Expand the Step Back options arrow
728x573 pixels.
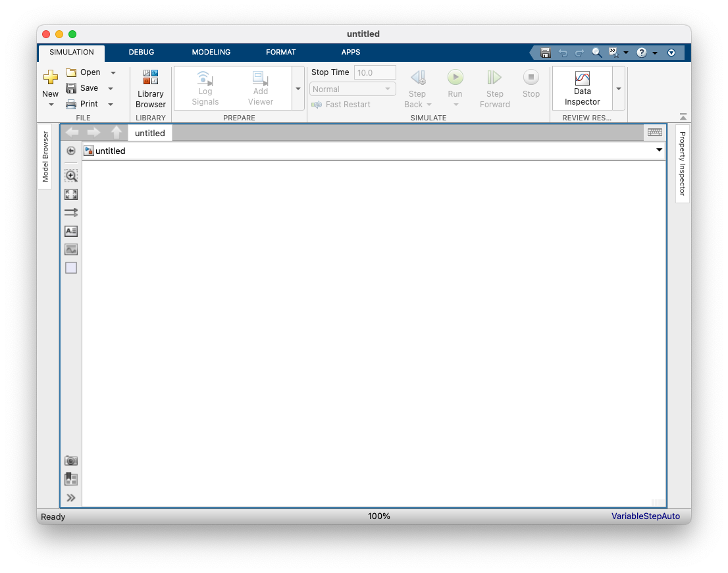429,105
